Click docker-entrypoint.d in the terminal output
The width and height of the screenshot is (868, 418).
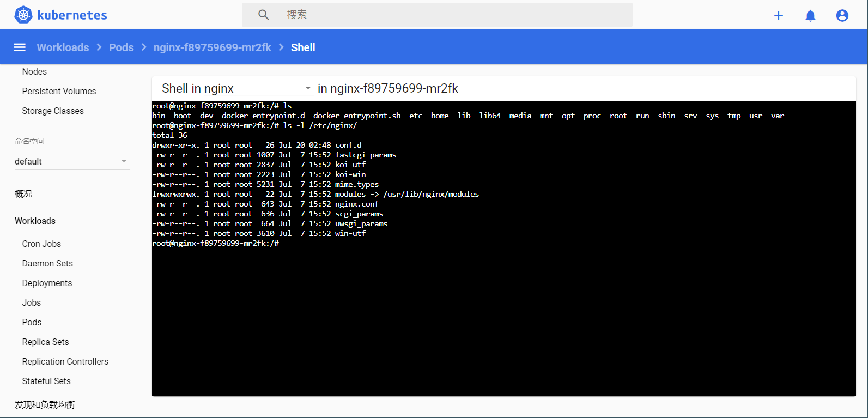click(x=263, y=116)
